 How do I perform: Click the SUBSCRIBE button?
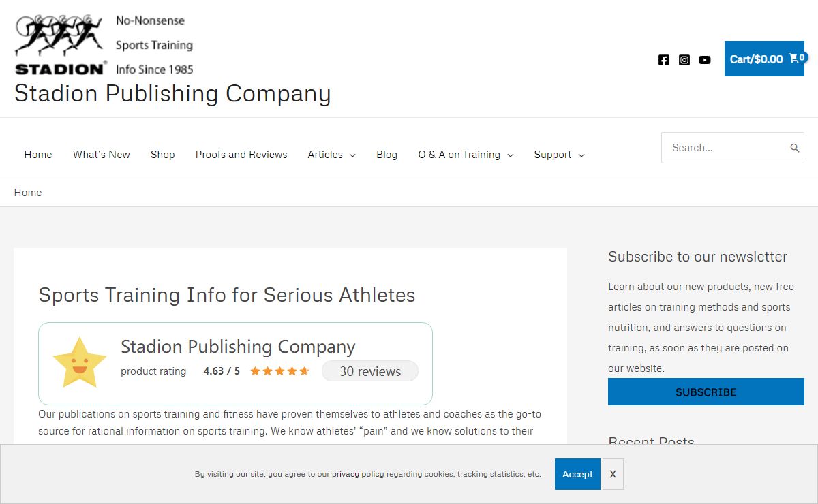(x=706, y=392)
